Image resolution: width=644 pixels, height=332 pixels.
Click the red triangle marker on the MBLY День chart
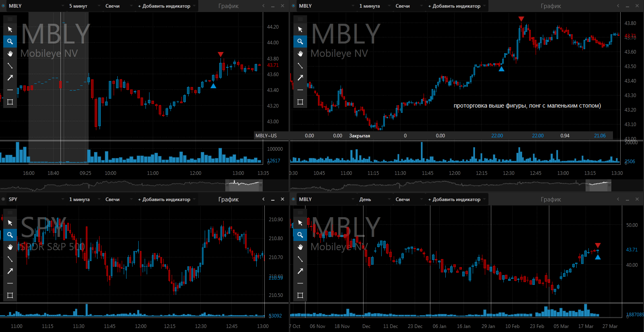click(598, 245)
